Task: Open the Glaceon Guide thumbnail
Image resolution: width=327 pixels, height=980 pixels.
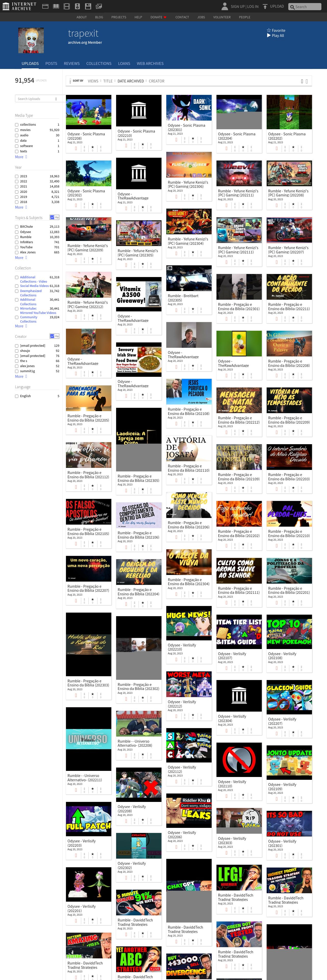Action: point(289,697)
